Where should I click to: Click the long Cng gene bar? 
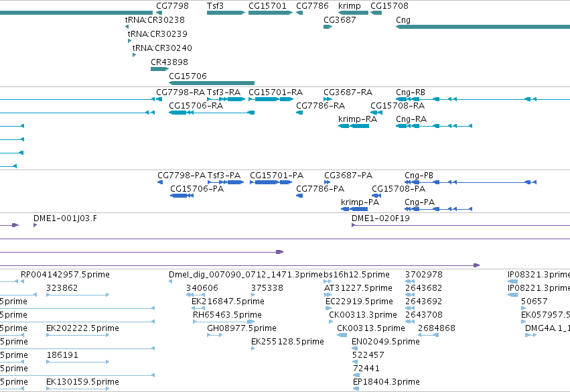483,27
